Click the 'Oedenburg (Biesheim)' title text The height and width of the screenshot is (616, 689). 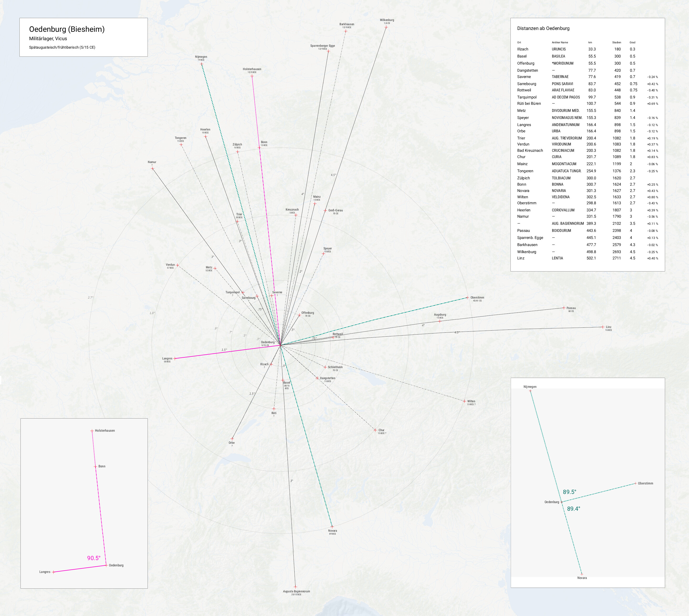tap(67, 29)
